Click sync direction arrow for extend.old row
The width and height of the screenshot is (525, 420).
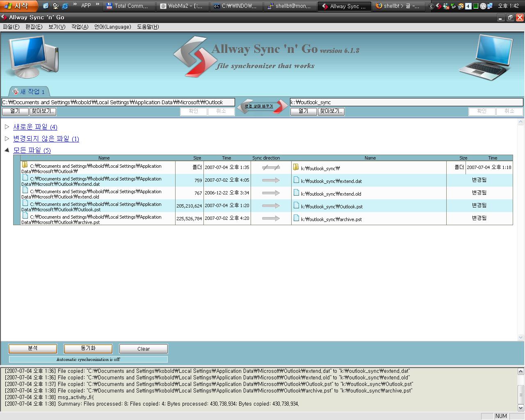coord(271,193)
